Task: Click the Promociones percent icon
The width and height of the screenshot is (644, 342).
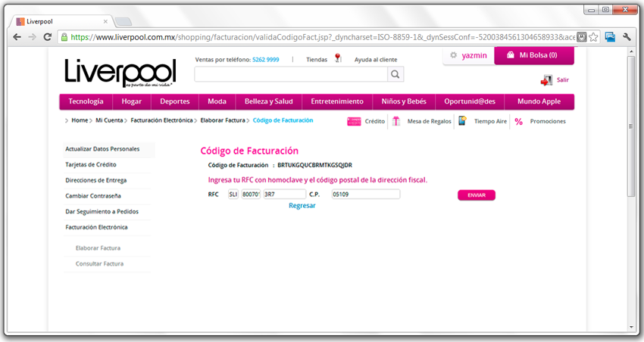Action: click(x=519, y=121)
